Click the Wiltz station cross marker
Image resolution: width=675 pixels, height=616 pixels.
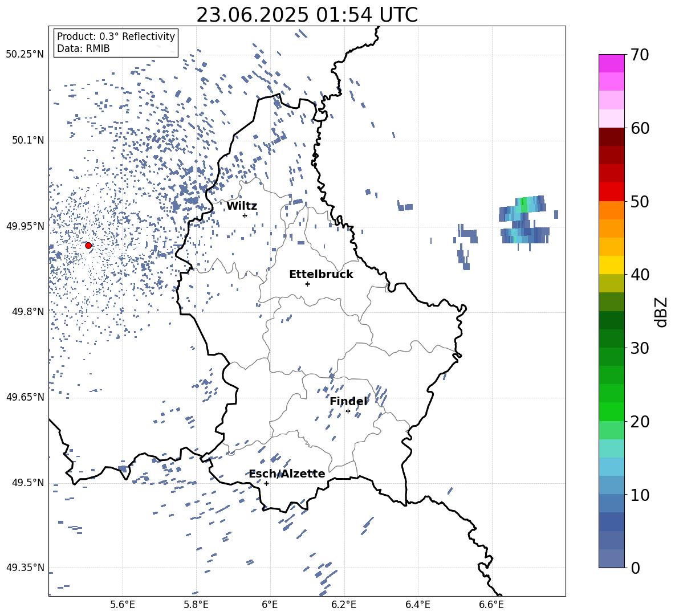(245, 215)
